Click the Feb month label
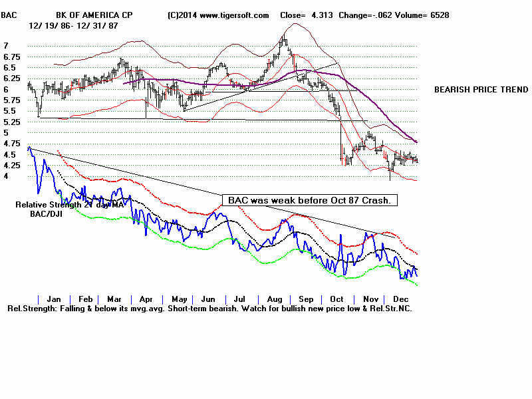The width and height of the screenshot is (532, 399). tap(86, 299)
